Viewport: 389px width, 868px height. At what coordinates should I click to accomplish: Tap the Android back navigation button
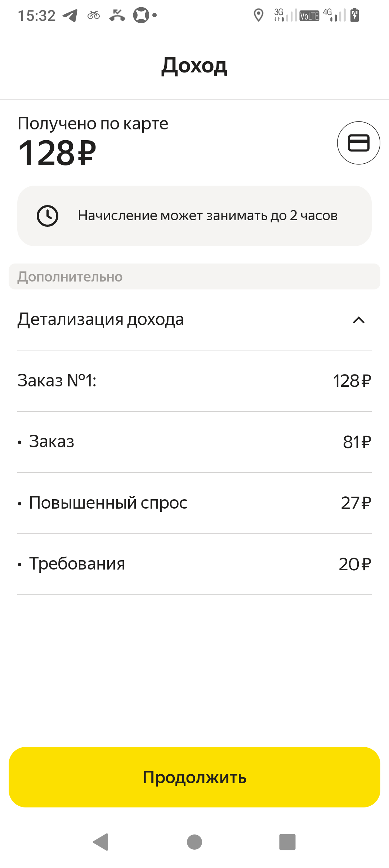pyautogui.click(x=101, y=842)
